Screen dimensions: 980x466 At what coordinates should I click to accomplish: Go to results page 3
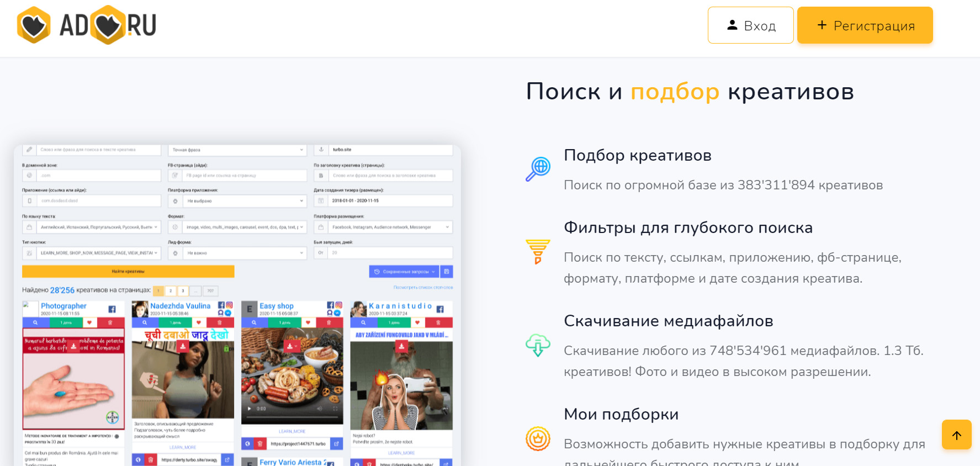pyautogui.click(x=183, y=290)
